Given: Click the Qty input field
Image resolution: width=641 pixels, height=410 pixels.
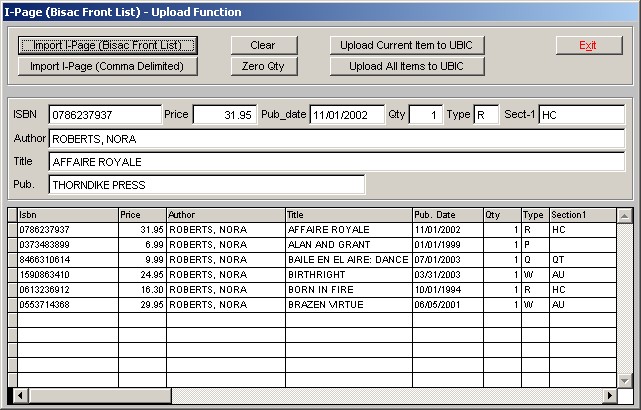Looking at the screenshot, I should [x=426, y=115].
